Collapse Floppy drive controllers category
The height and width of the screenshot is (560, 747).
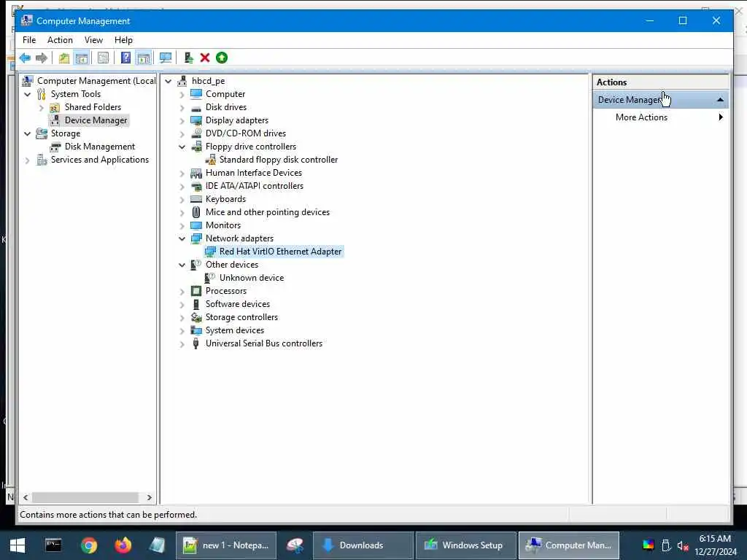pos(182,147)
